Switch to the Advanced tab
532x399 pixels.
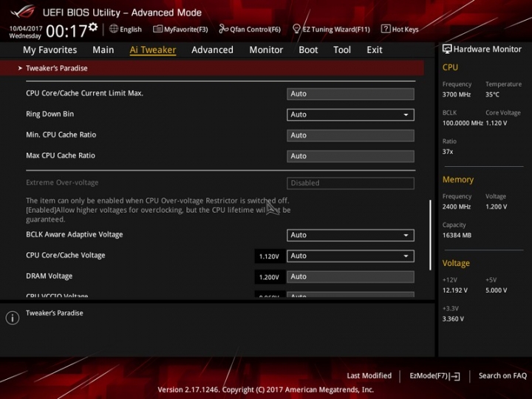coord(212,50)
